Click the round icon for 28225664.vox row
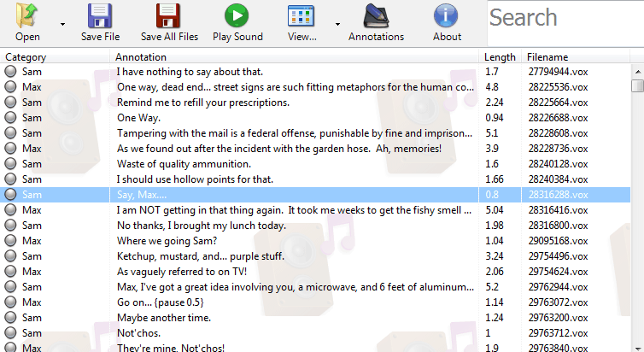This screenshot has height=352, width=644. click(x=10, y=103)
